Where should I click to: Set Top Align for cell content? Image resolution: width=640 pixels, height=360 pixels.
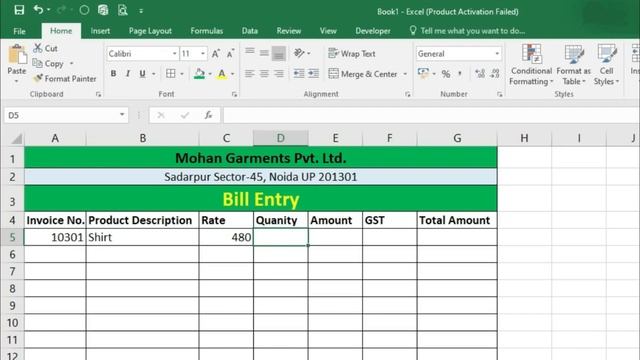(250, 52)
